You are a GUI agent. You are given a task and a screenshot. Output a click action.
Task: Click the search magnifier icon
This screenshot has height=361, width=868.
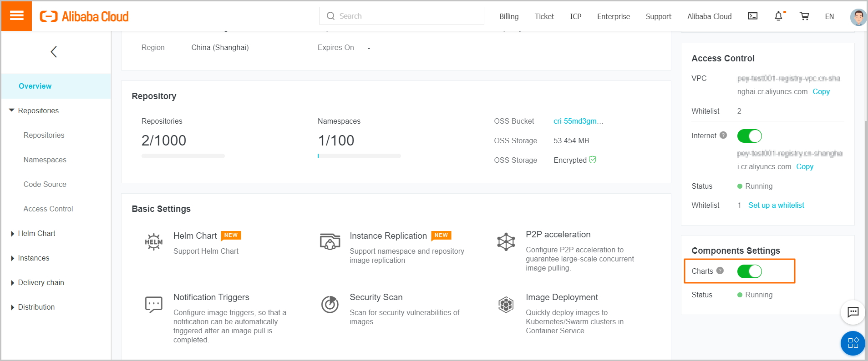click(331, 16)
